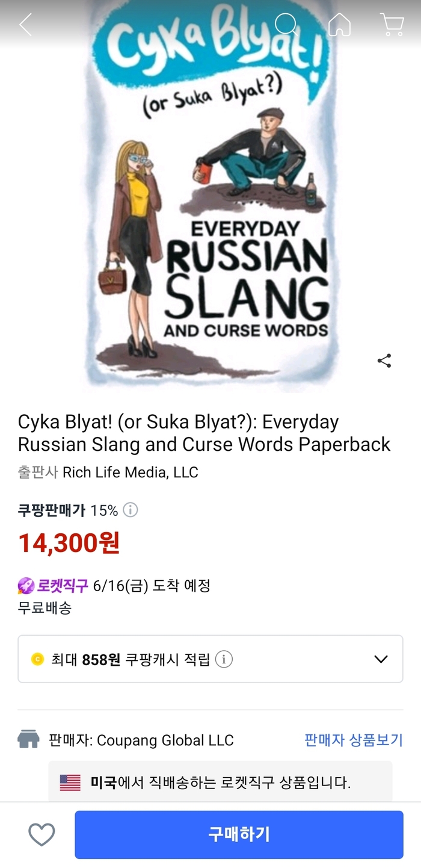421x868 pixels.
Task: Open the shopping cart icon
Action: click(x=392, y=25)
